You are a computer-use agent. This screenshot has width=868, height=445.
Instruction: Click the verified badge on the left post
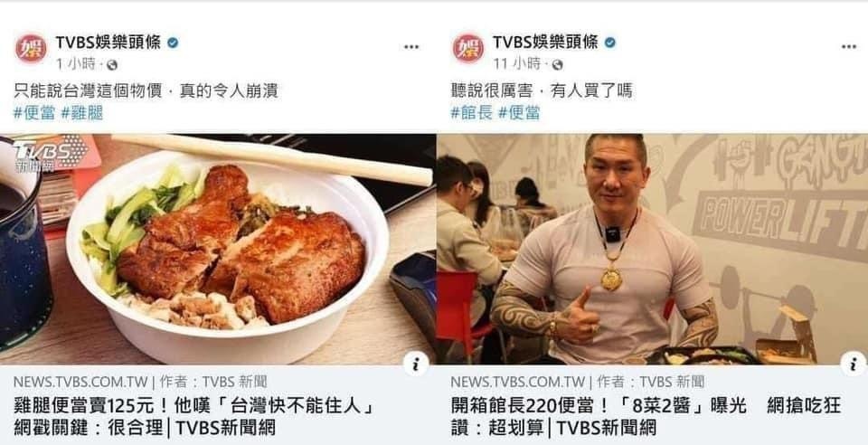click(173, 43)
